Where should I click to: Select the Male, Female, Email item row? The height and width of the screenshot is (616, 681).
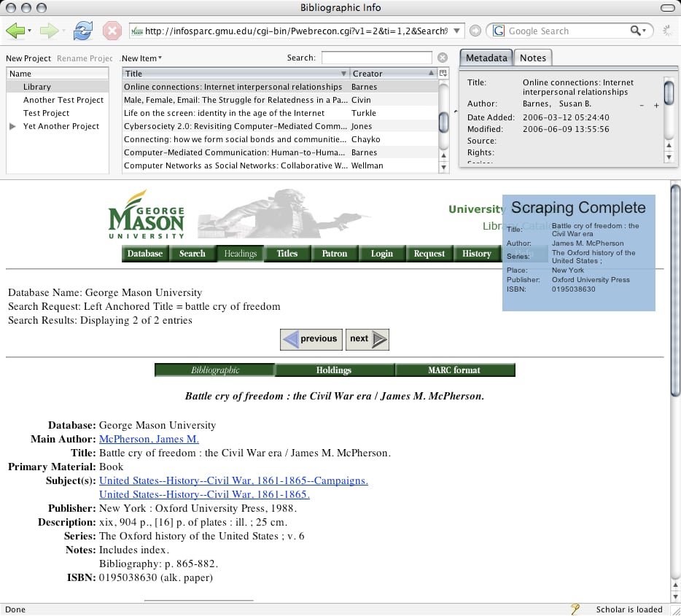click(x=281, y=100)
